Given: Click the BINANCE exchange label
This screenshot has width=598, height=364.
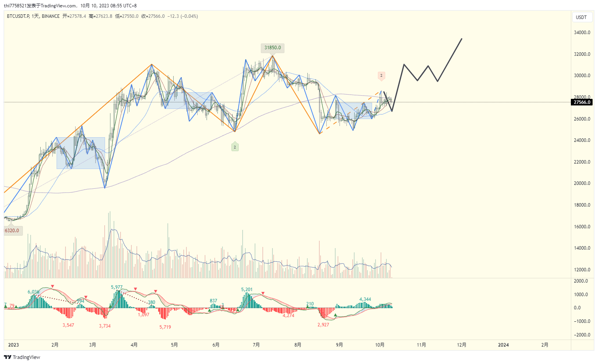Looking at the screenshot, I should tap(51, 16).
